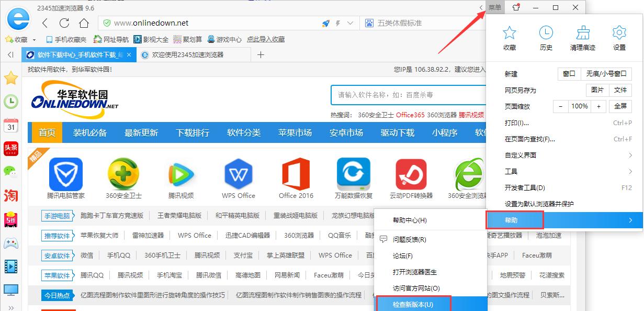The image size is (644, 311).
Task: Open the sidebar 淘 Taobao icon
Action: click(11, 195)
